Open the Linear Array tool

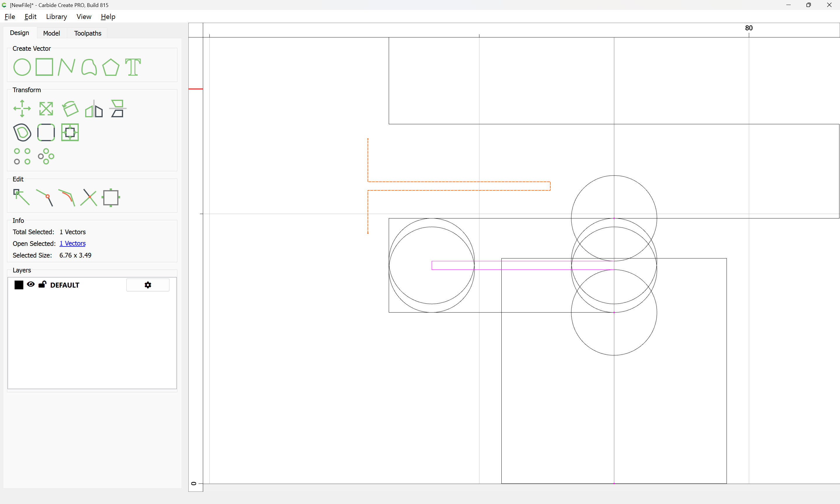(22, 156)
